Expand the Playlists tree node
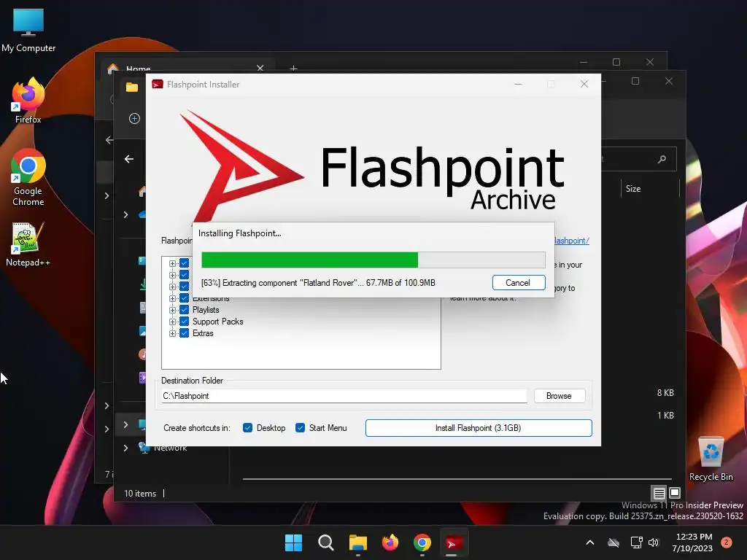747x560 pixels. click(172, 310)
